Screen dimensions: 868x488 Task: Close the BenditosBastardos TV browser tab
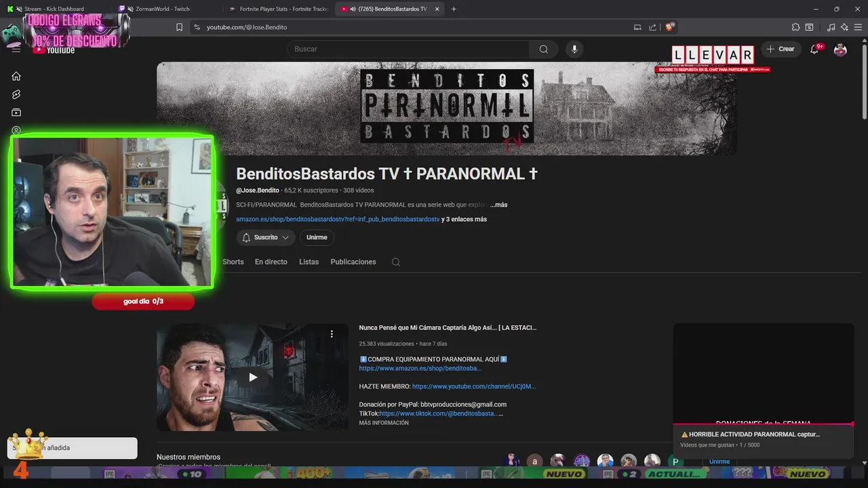point(437,9)
